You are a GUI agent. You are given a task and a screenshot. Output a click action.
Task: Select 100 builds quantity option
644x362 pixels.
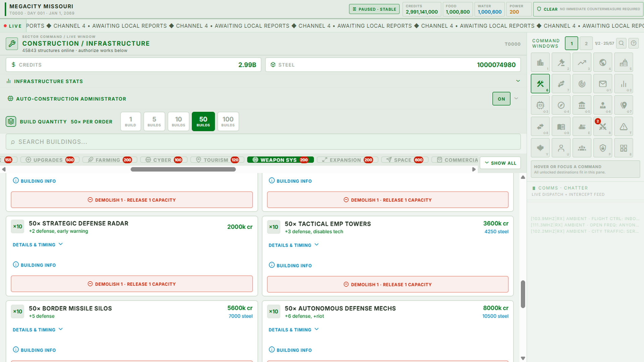[x=228, y=121]
